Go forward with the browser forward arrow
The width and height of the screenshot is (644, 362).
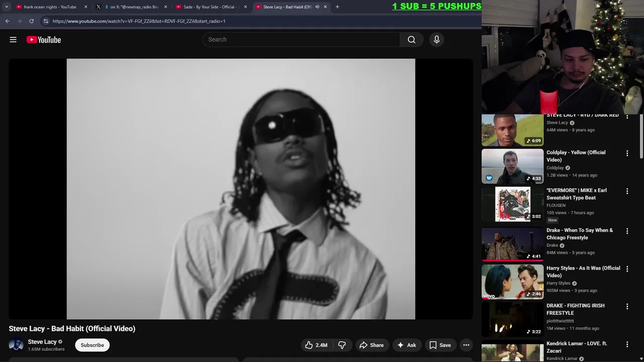tap(19, 21)
